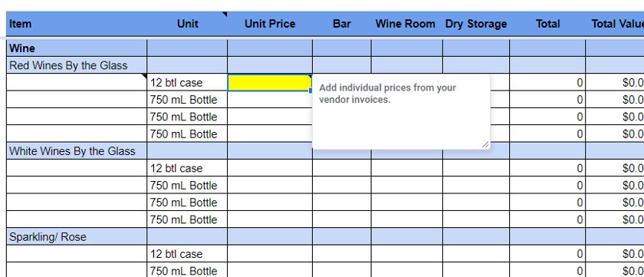Select the 12 btl case cell under Red Wines
The height and width of the screenshot is (277, 644).
(x=187, y=83)
